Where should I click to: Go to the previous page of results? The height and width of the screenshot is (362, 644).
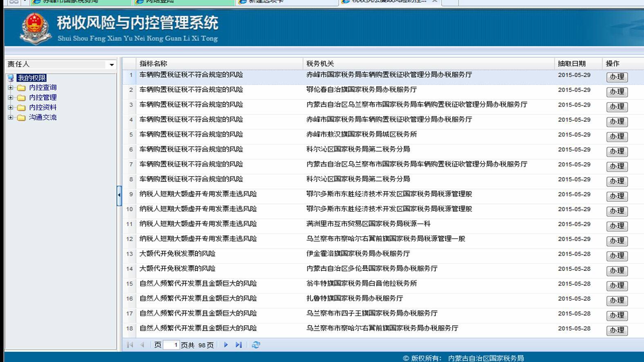point(142,345)
